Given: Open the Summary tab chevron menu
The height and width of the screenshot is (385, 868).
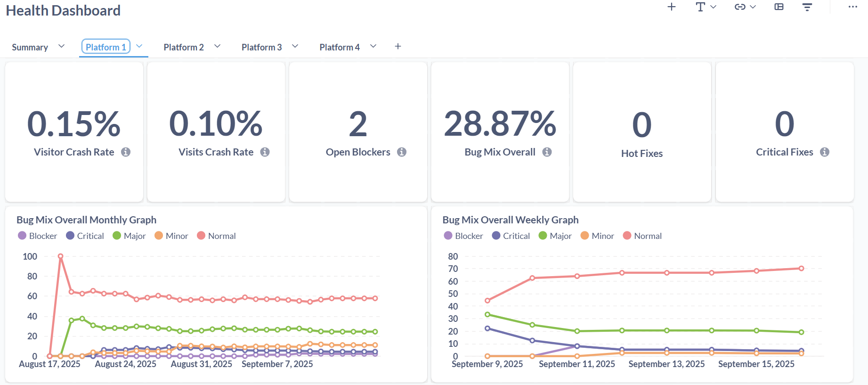Looking at the screenshot, I should click(x=61, y=46).
